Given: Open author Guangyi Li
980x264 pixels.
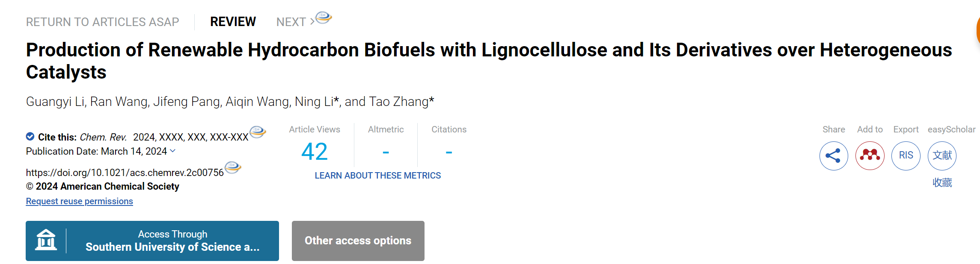Looking at the screenshot, I should [x=55, y=102].
